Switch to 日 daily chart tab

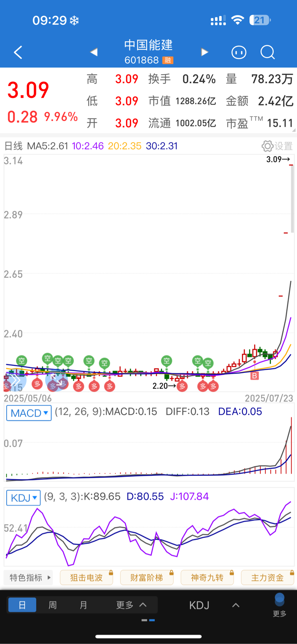coord(22,605)
